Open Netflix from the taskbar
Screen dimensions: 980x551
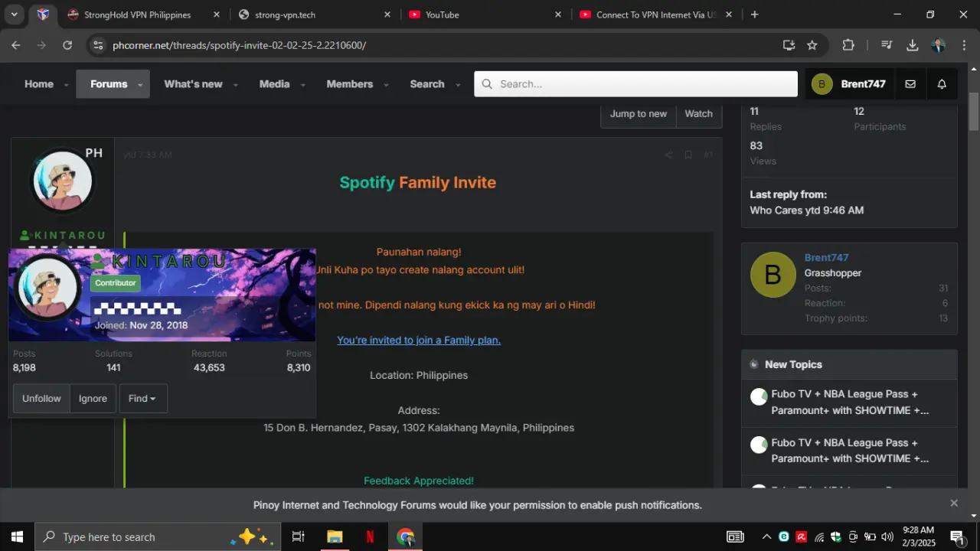[x=370, y=536]
